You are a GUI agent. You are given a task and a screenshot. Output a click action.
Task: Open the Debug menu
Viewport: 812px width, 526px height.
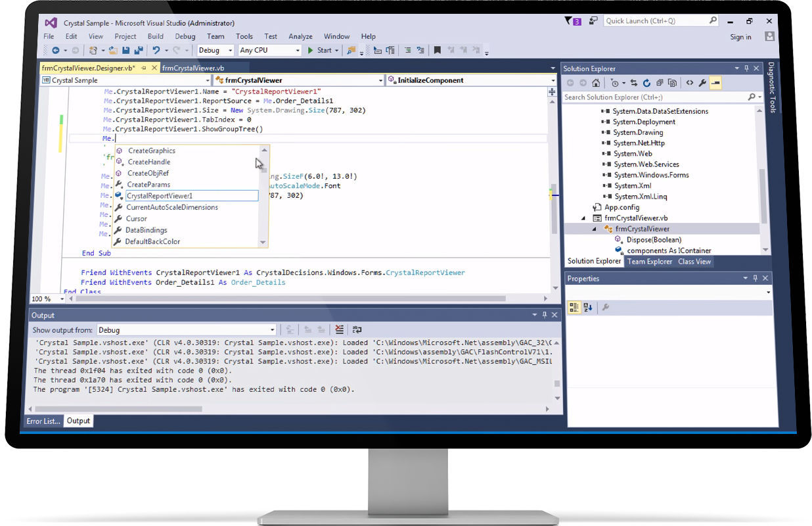point(185,36)
